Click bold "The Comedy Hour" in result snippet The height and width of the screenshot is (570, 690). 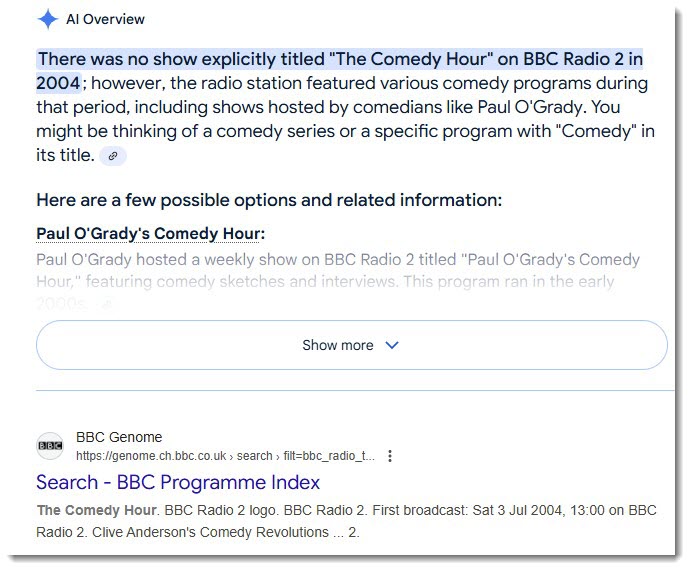pos(95,510)
